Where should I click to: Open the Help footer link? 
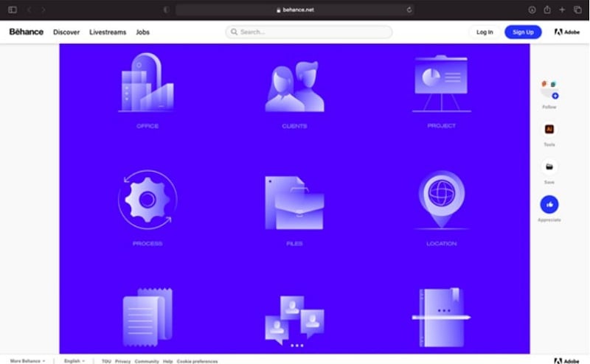tap(168, 361)
